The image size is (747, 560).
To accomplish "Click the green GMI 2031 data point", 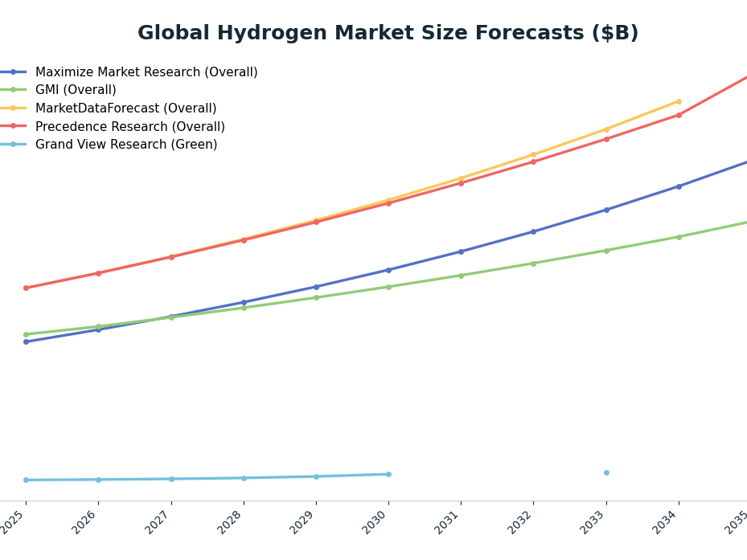I will tap(462, 276).
